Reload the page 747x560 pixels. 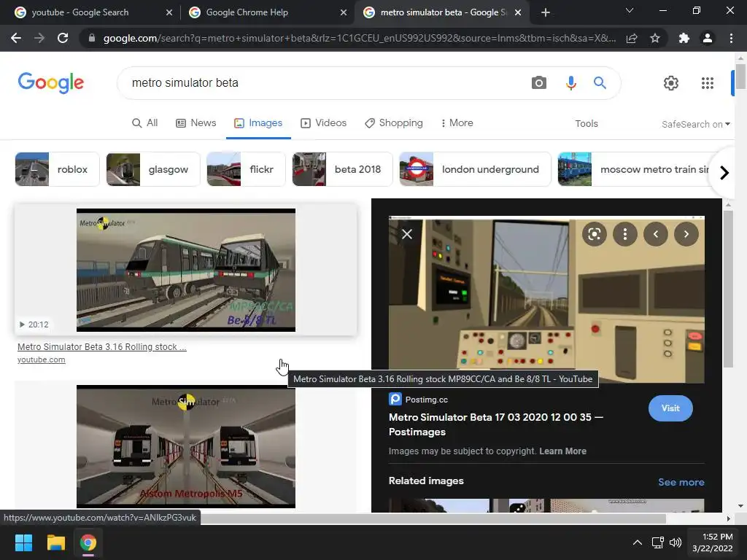pos(63,38)
